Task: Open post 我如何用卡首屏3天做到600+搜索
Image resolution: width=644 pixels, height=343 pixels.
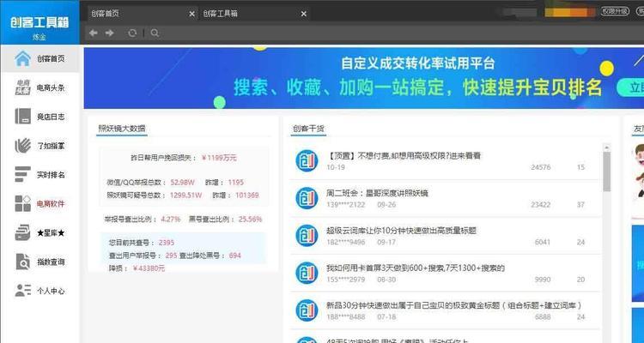Action: 416,268
